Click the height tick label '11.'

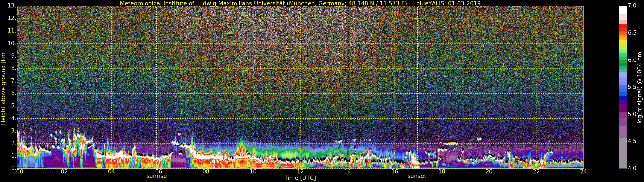(x=12, y=31)
